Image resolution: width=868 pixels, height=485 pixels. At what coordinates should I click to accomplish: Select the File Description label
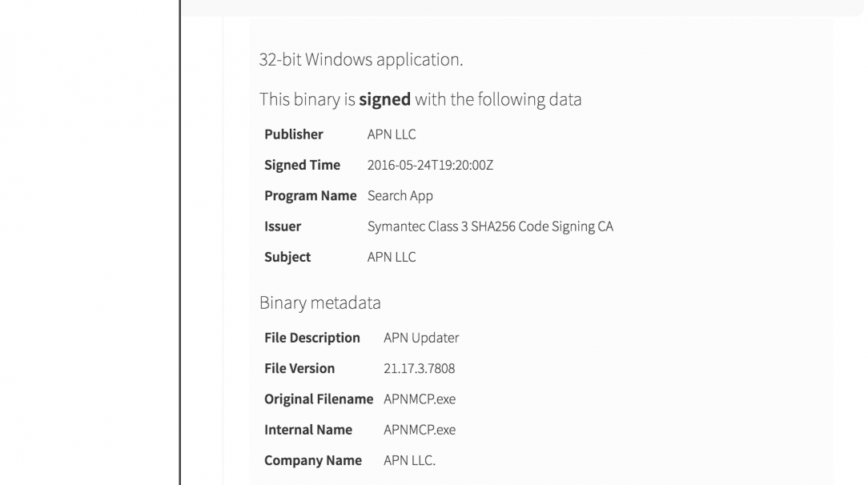pos(312,338)
